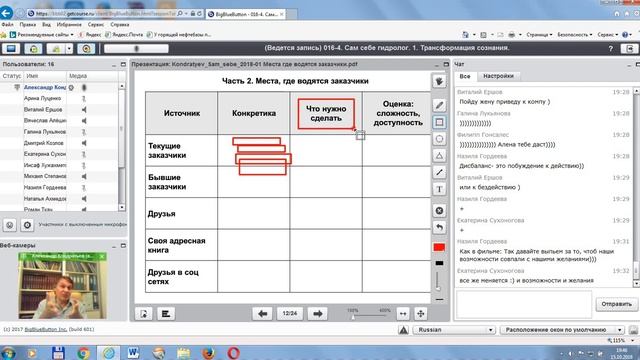Viewport: 640px width, 360px height.
Task: Open the Безопасность command bar dropdown
Action: (x=575, y=35)
